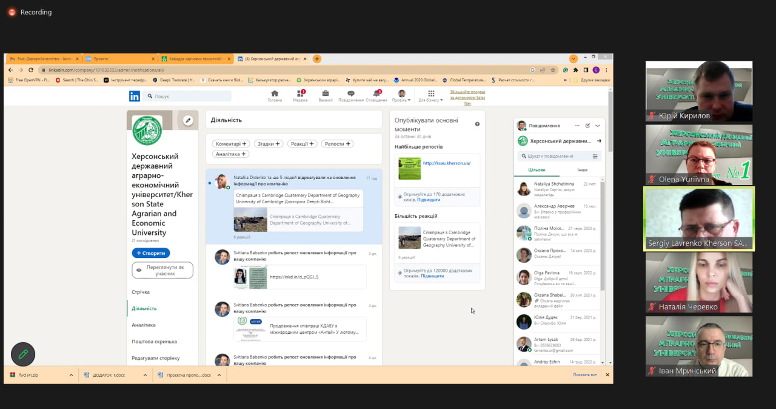Open the Cambridge Quaternary post thumbnail in notification

(x=250, y=220)
